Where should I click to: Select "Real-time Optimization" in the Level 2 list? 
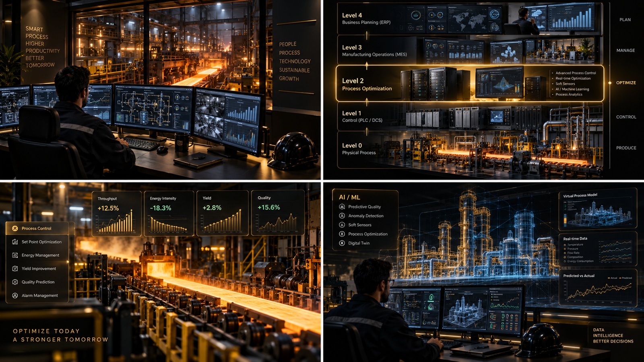pyautogui.click(x=573, y=78)
